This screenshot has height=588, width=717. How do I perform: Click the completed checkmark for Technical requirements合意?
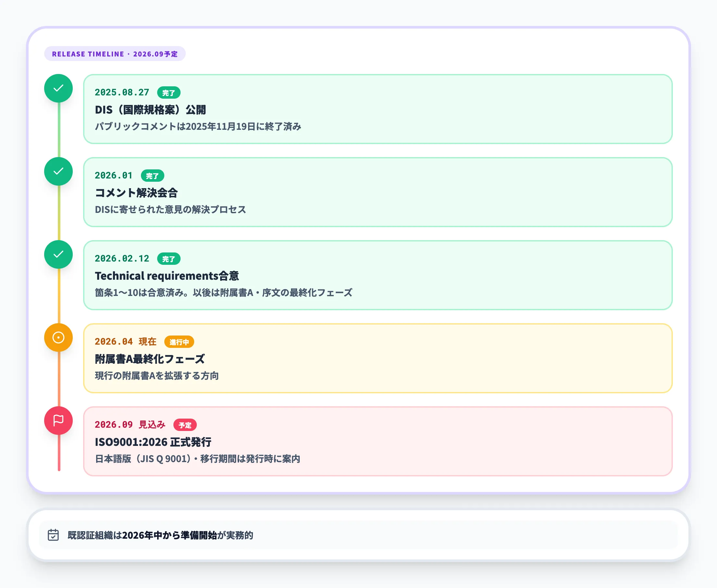click(58, 255)
